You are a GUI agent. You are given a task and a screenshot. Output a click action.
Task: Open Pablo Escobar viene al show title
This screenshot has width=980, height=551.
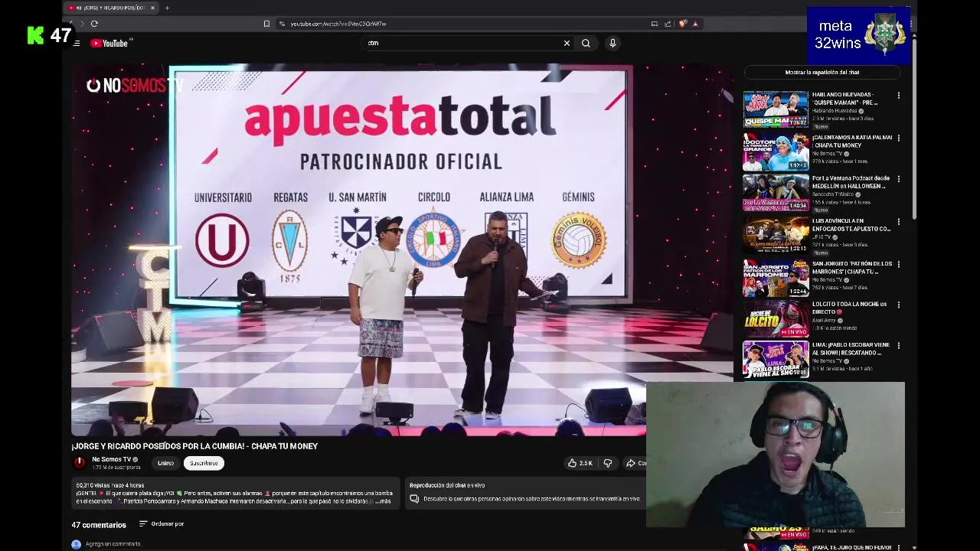[851, 349]
